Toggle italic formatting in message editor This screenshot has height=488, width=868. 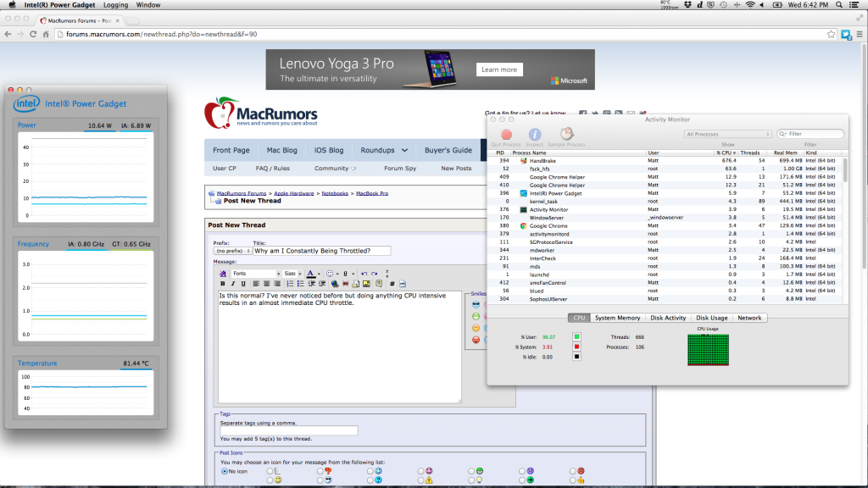[233, 283]
